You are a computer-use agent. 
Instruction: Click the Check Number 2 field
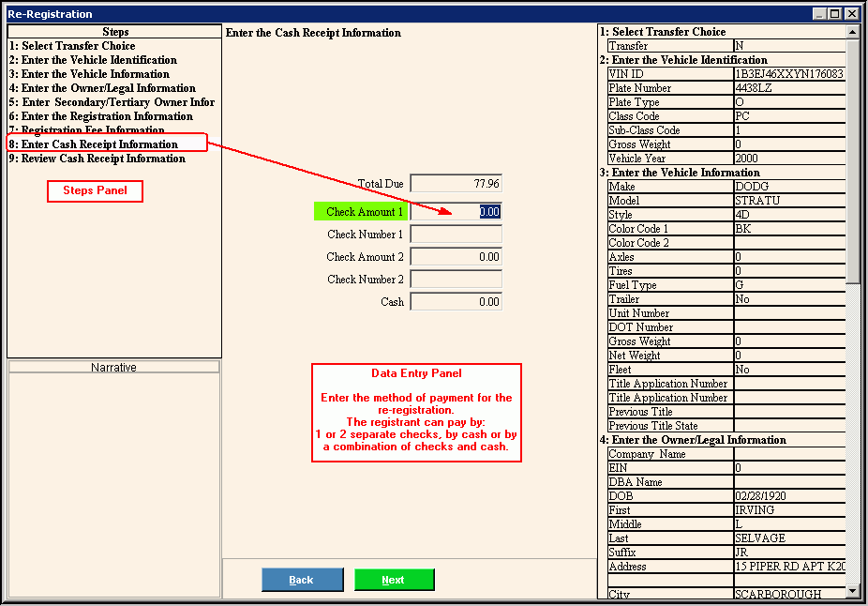click(x=456, y=280)
